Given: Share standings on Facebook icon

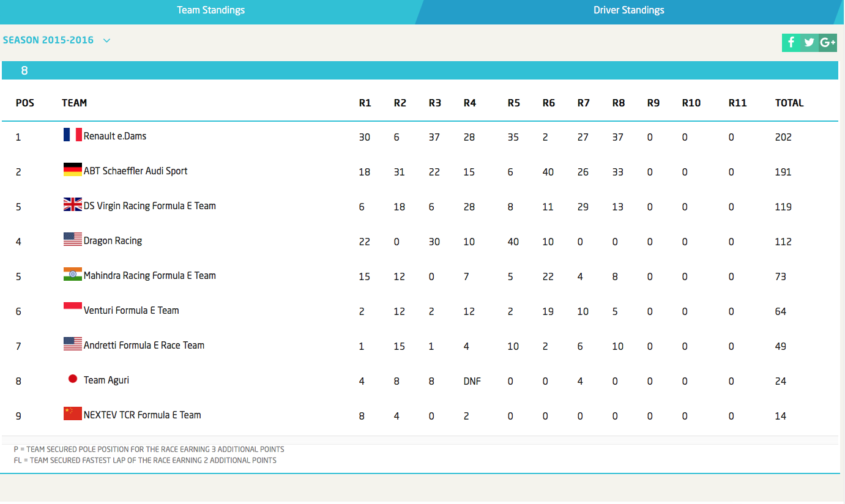Looking at the screenshot, I should 791,42.
